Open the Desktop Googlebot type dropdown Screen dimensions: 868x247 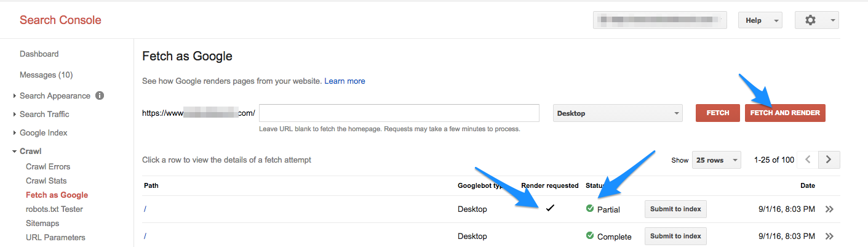click(x=618, y=113)
